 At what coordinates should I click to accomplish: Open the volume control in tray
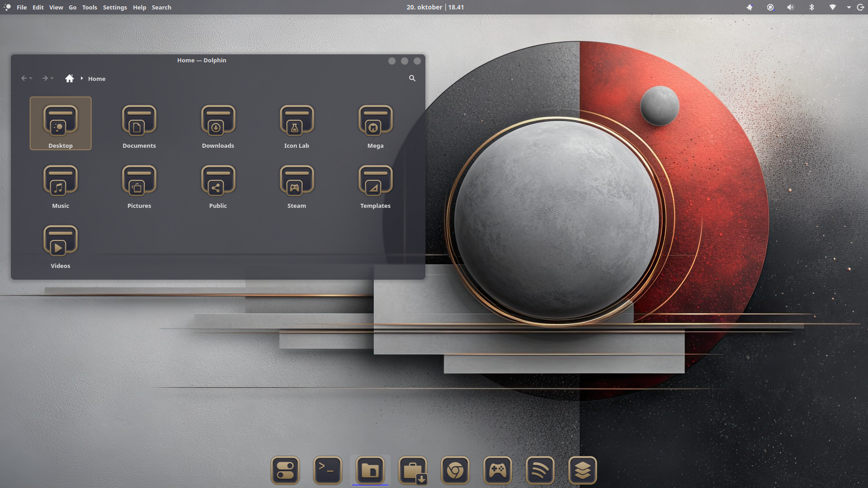tap(790, 7)
